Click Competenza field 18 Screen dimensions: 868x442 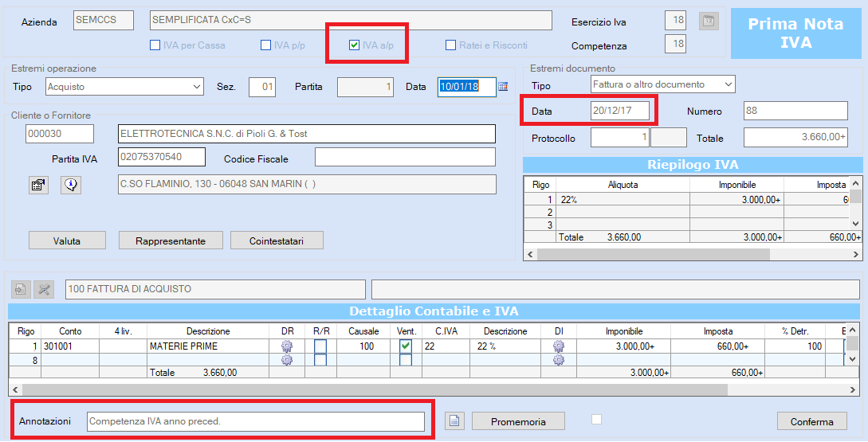pos(675,44)
